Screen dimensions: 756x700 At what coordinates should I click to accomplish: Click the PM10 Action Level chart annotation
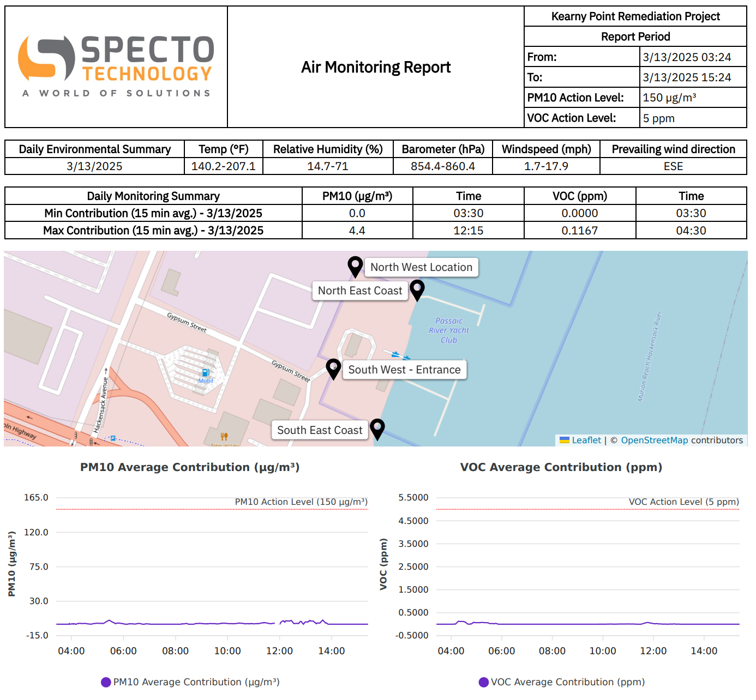[301, 502]
